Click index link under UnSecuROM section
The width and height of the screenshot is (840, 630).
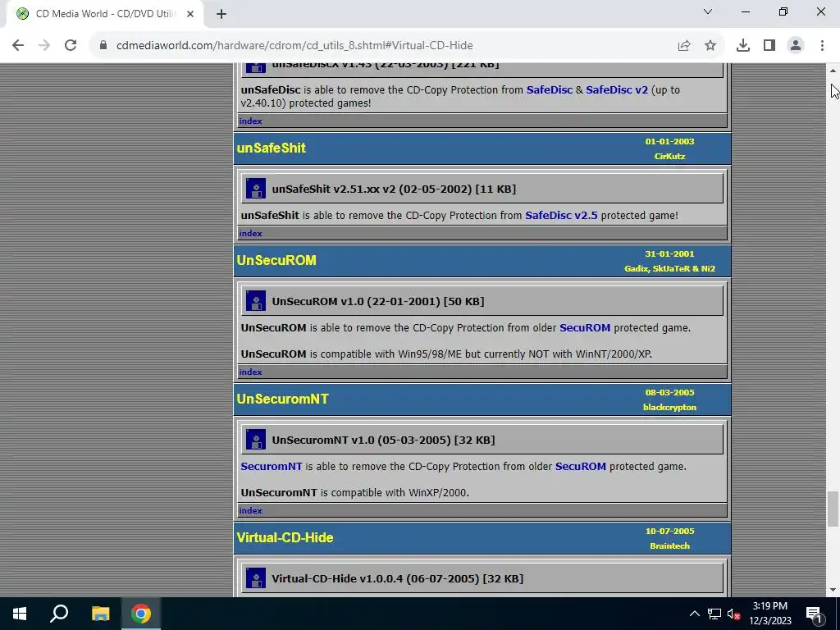click(x=250, y=372)
